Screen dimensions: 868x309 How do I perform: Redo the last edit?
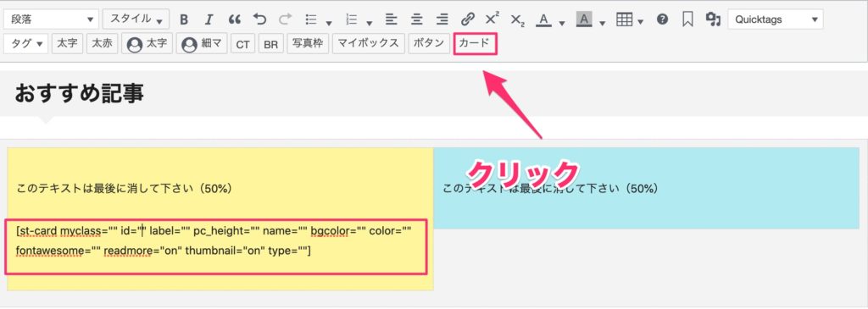tap(285, 20)
